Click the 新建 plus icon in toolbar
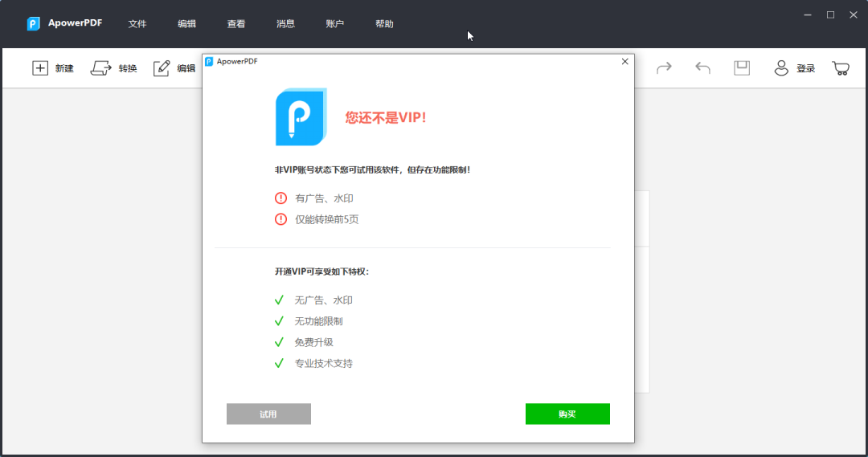Viewport: 868px width, 457px height. point(40,68)
